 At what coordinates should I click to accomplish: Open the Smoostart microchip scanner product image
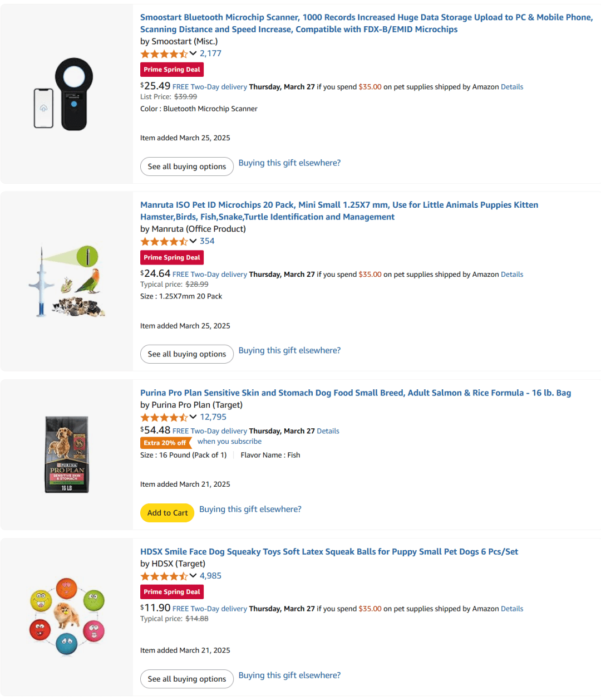pos(66,94)
